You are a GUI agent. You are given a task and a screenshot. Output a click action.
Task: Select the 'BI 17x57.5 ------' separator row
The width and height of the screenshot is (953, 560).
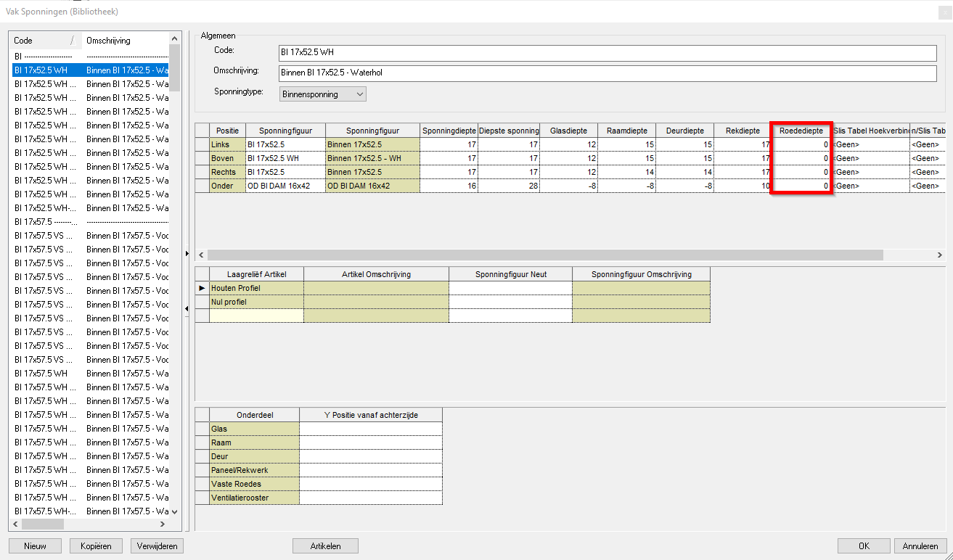(90, 222)
